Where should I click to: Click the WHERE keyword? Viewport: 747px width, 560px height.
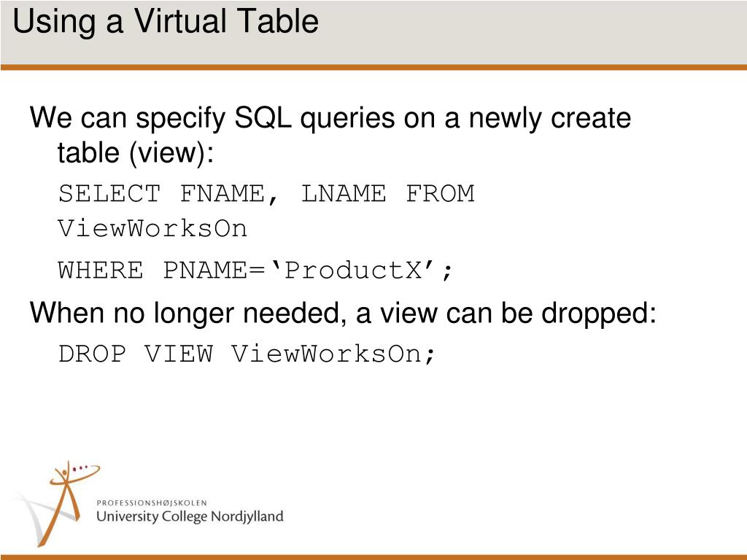101,271
